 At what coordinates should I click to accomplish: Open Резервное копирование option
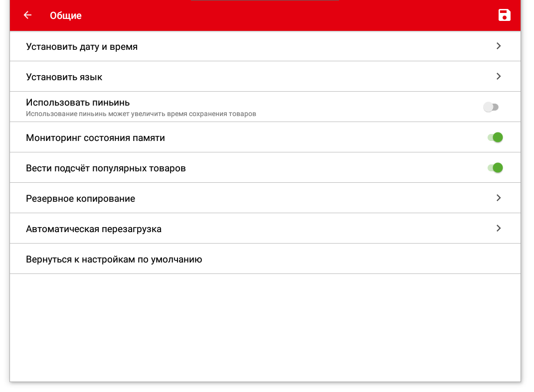point(265,198)
